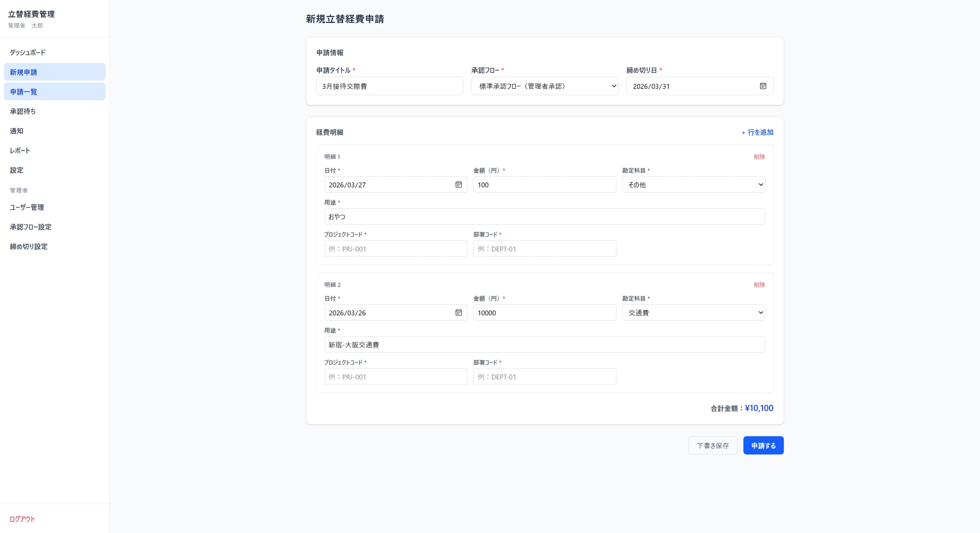The height and width of the screenshot is (533, 980).
Task: Open calendar icon in 明細 2 date field
Action: tap(458, 312)
